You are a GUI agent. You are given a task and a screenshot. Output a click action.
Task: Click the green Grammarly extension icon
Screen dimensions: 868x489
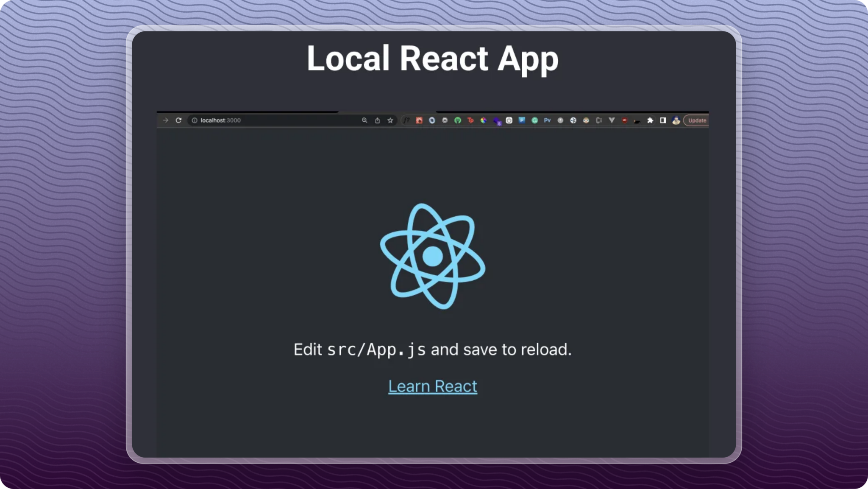535,120
